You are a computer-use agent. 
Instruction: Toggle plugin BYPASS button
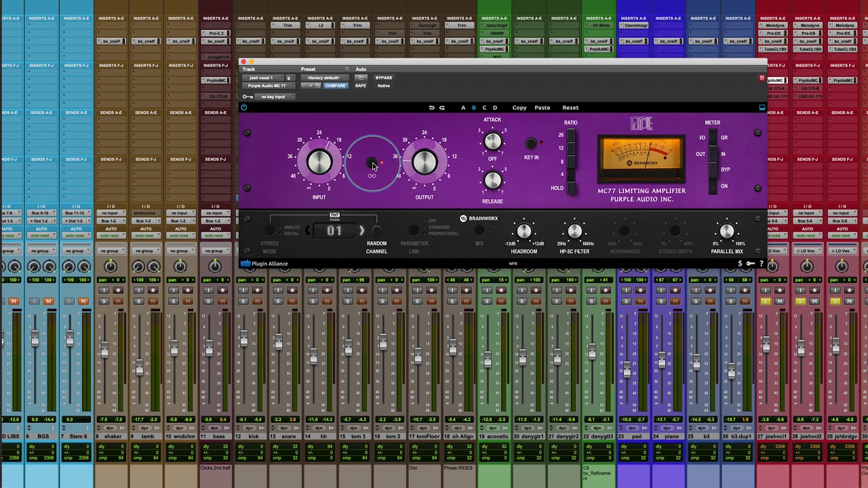pos(384,77)
